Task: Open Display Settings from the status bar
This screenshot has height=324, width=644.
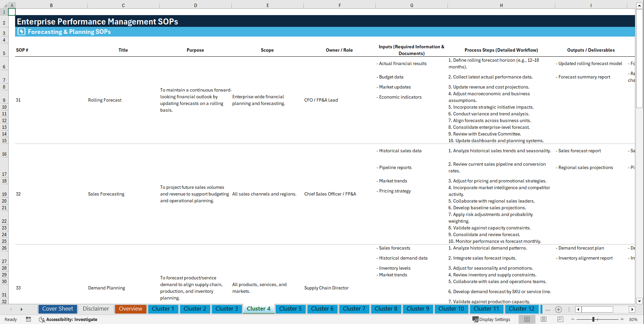Action: (491, 319)
